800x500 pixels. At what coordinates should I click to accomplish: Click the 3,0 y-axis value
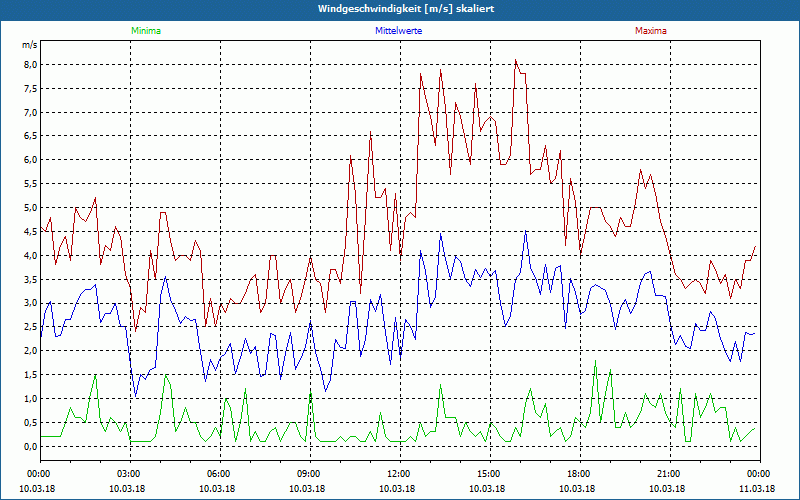click(x=31, y=303)
